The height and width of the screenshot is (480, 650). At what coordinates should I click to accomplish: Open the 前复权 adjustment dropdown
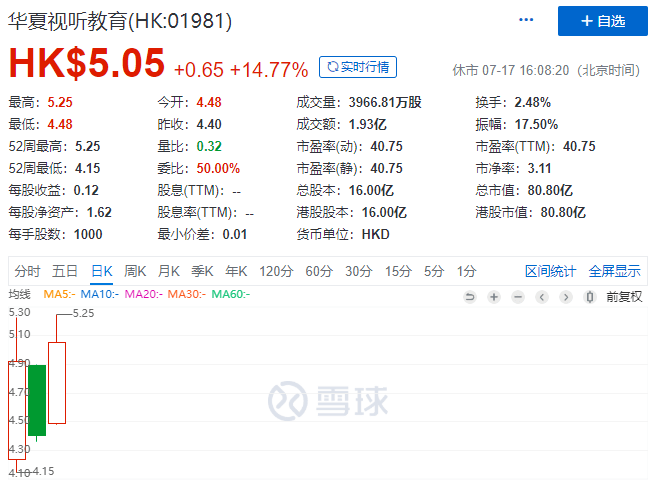click(624, 297)
